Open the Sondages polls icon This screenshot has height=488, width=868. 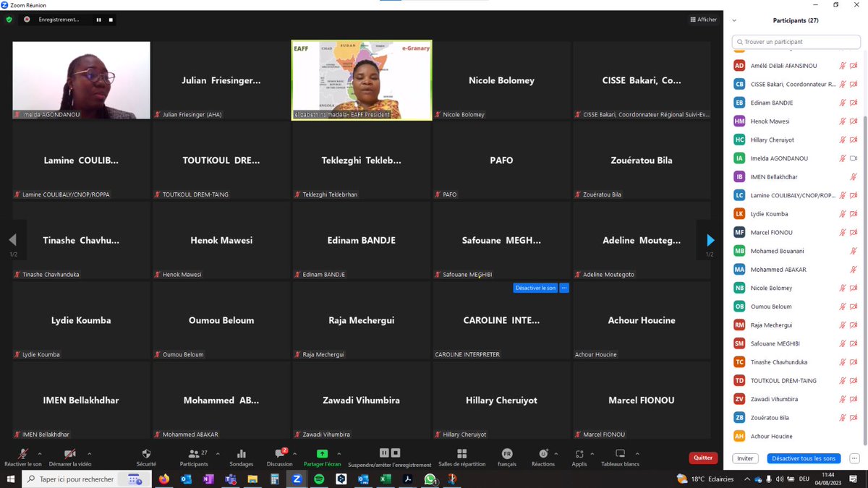pos(242,454)
